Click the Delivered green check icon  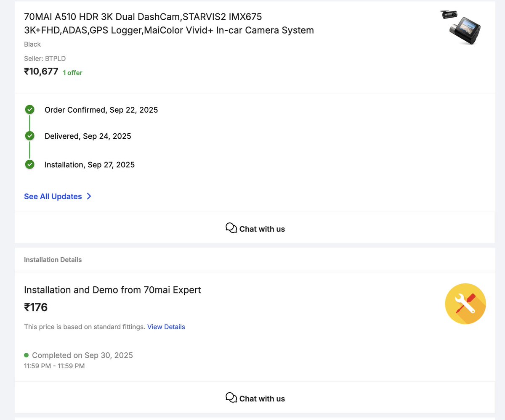(29, 136)
